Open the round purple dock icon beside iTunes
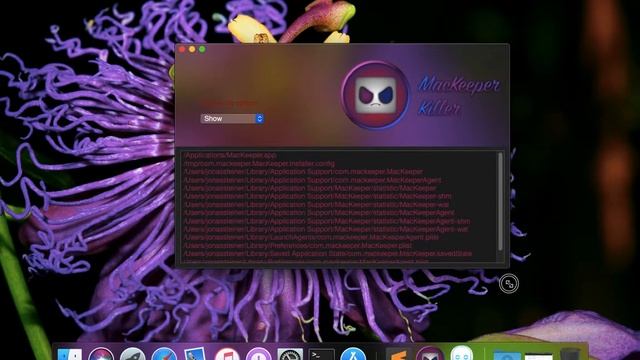The image size is (640, 360). [258, 354]
